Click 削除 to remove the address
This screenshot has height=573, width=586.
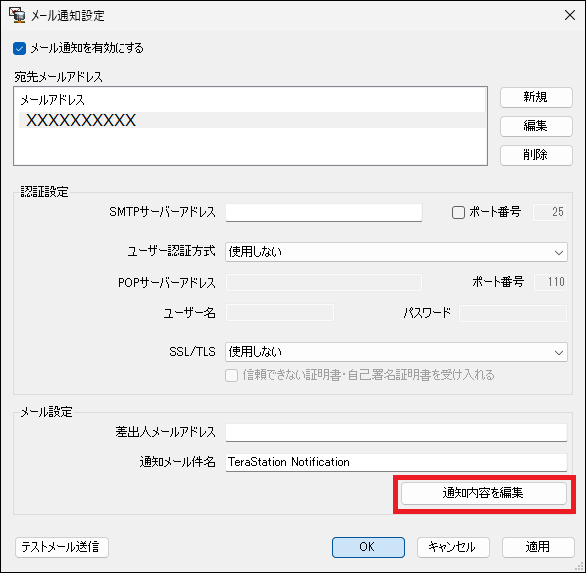(x=536, y=155)
